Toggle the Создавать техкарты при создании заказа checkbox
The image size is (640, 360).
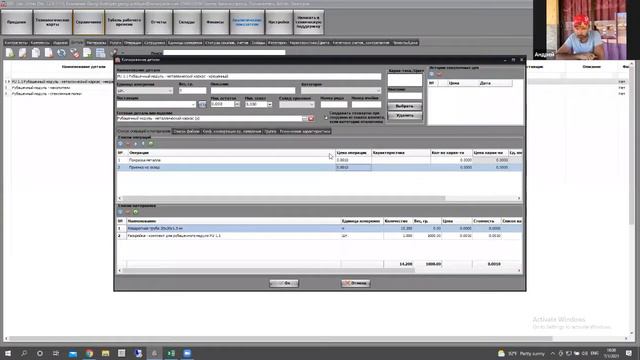pyautogui.click(x=326, y=118)
